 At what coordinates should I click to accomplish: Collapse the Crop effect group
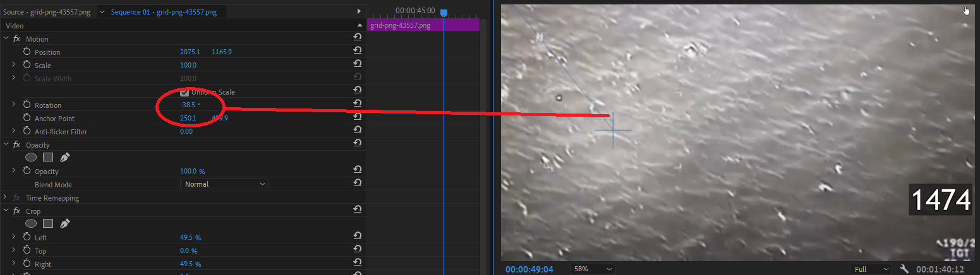tap(6, 211)
